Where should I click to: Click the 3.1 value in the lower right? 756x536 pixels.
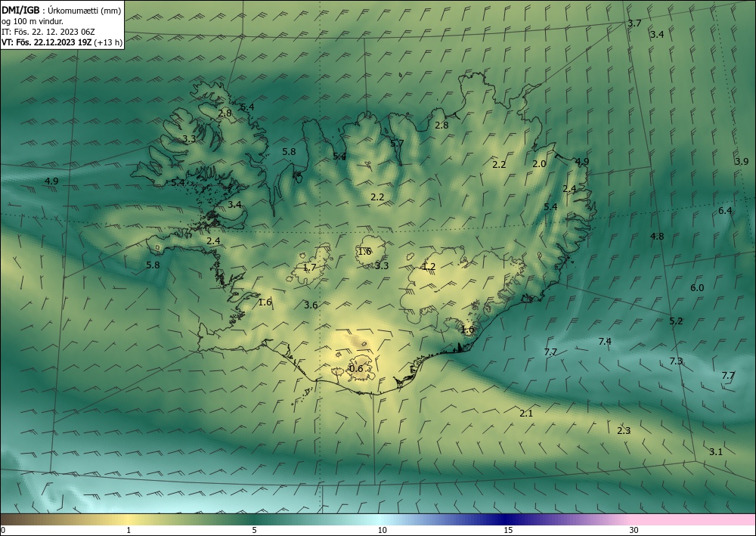pos(716,451)
